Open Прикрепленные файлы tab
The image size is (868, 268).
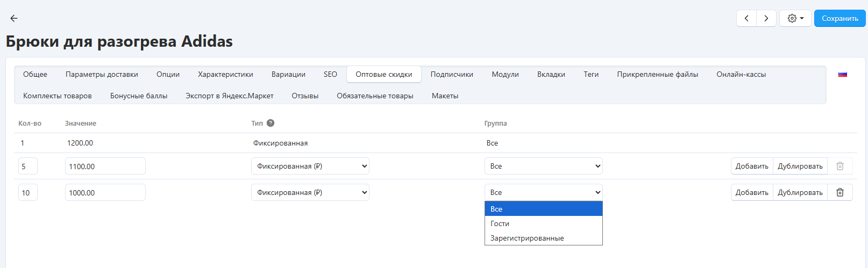tap(657, 74)
